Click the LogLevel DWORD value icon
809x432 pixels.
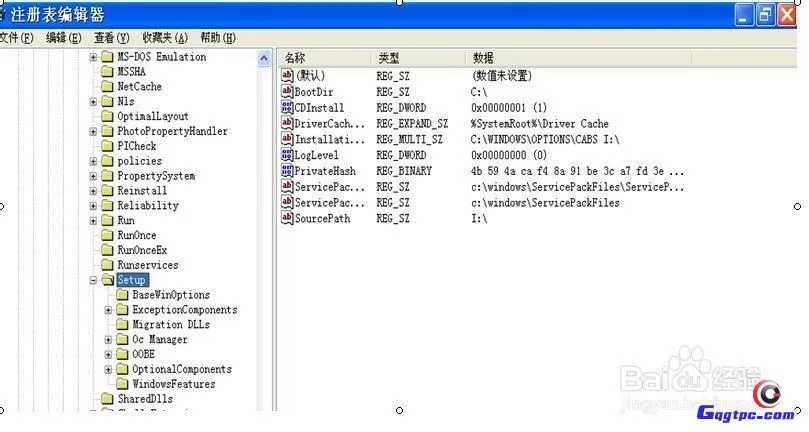coord(287,155)
